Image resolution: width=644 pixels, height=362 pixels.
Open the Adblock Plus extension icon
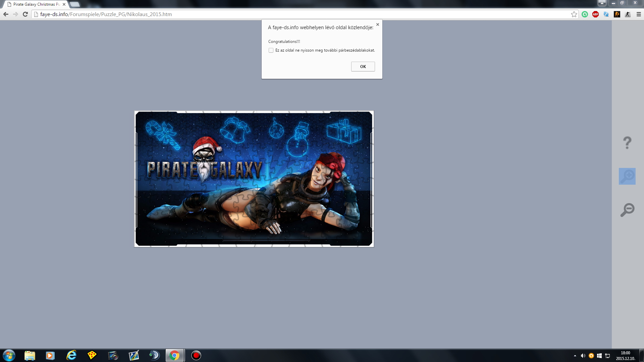point(595,14)
